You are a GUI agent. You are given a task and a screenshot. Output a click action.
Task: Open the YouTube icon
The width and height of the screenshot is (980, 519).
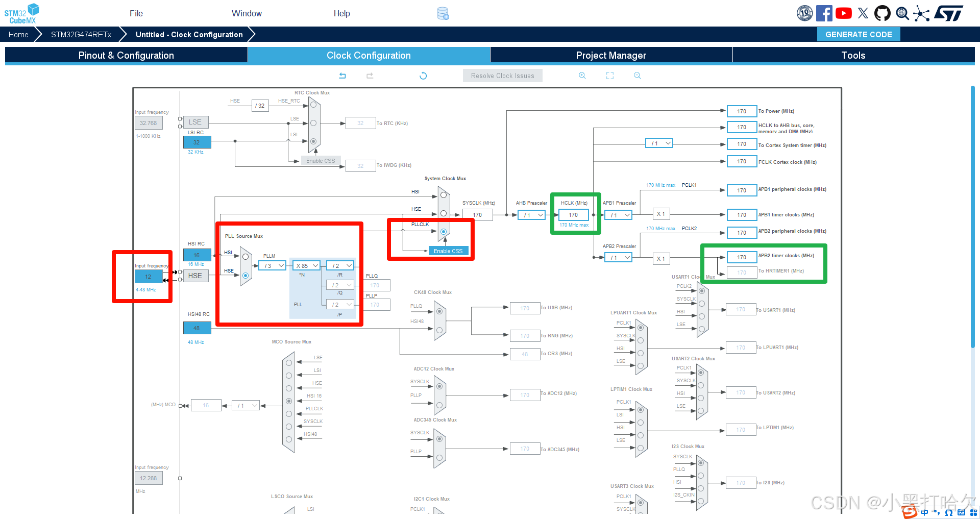[x=844, y=13]
